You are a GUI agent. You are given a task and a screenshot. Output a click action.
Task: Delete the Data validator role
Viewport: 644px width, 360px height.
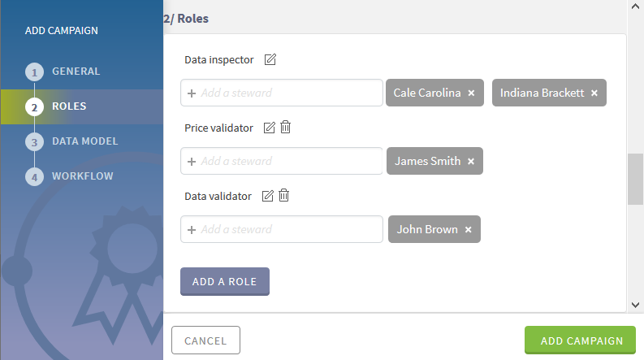pyautogui.click(x=284, y=196)
